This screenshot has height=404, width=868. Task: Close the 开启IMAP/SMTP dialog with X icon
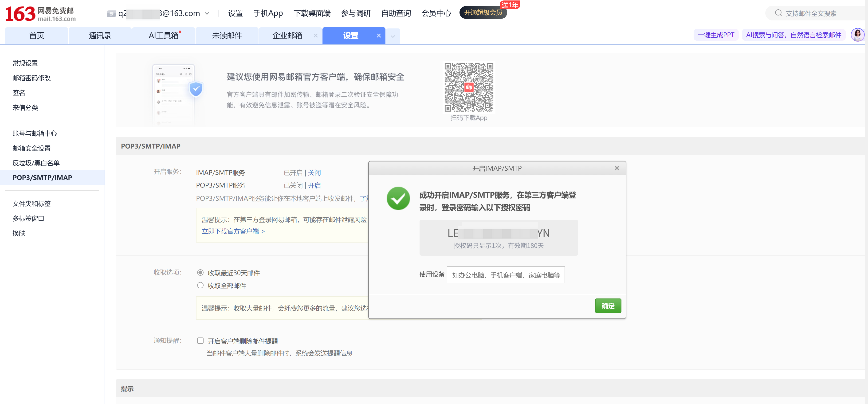pyautogui.click(x=617, y=168)
